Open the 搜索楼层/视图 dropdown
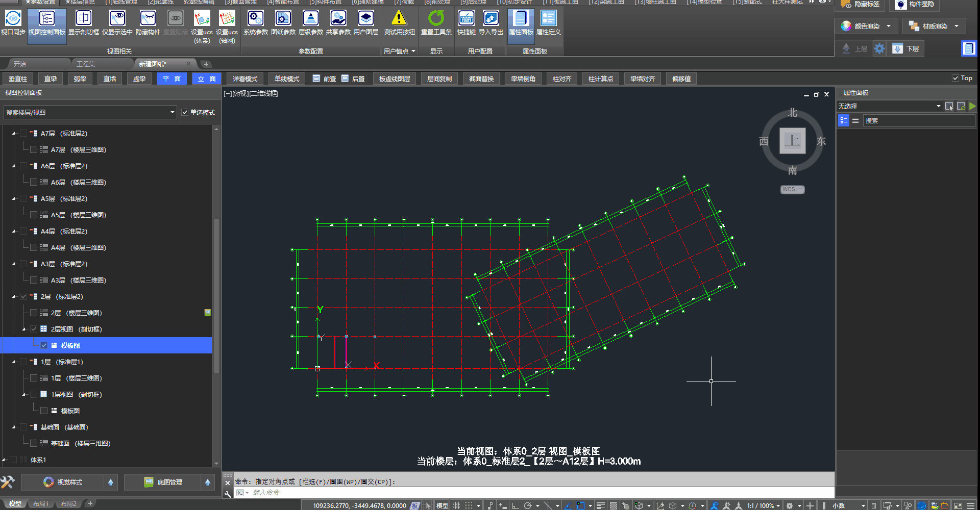Screen dimensions: 980x510 tap(172, 112)
